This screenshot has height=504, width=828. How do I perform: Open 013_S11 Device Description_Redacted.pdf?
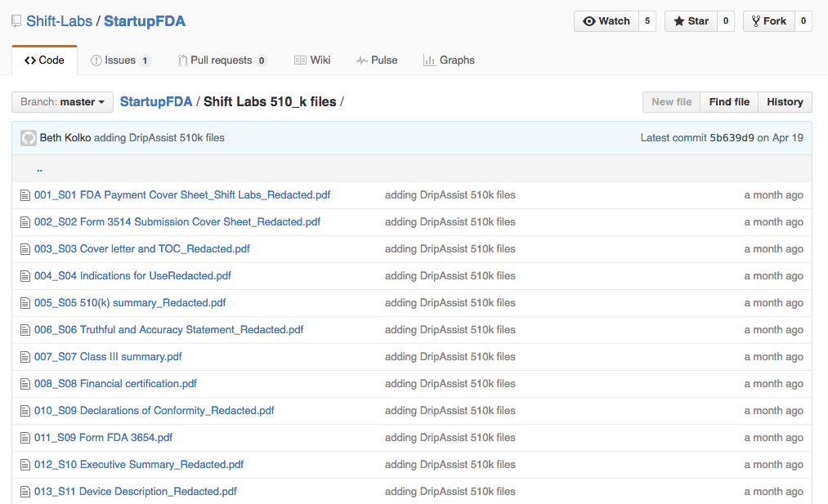coord(136,491)
